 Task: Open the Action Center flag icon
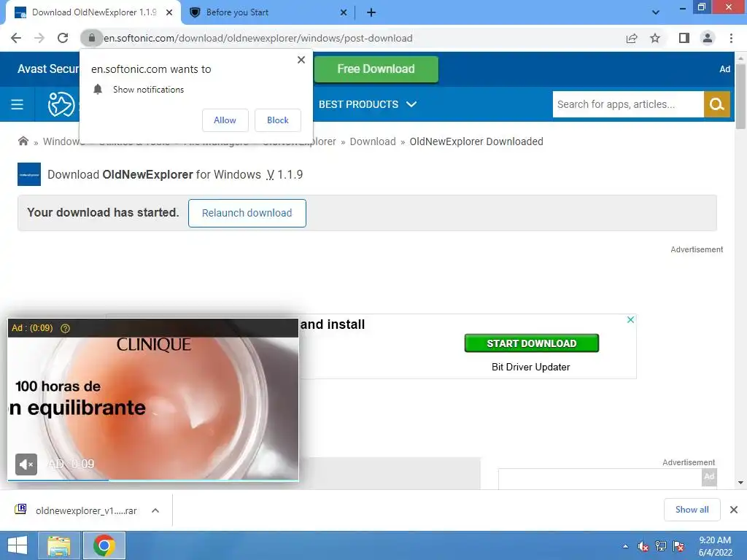[x=678, y=546]
